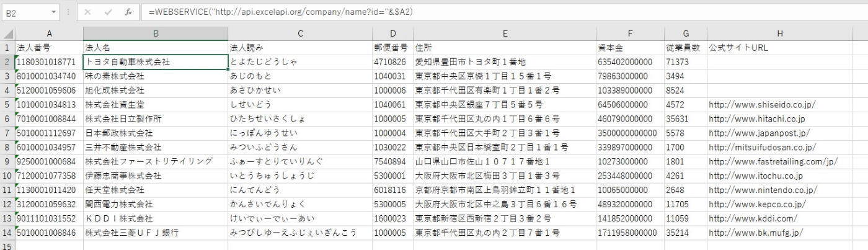This screenshot has height=250, width=868.
Task: Select column A header
Action: [x=49, y=33]
